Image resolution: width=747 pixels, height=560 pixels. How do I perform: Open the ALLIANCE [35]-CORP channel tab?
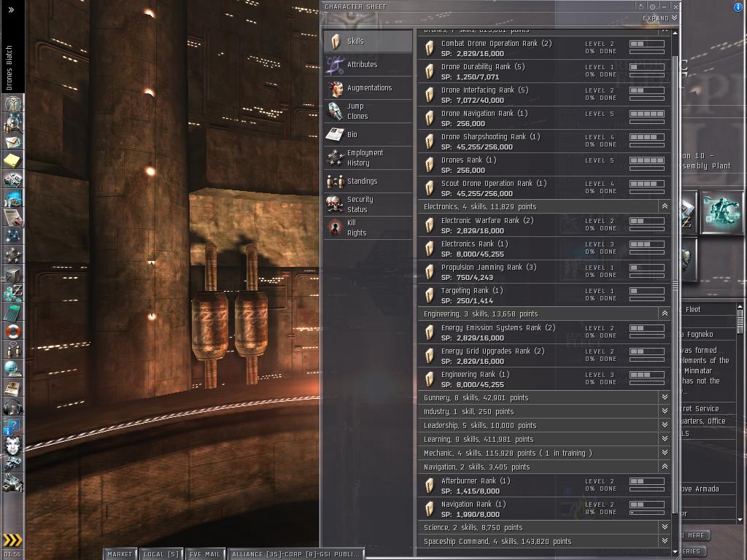[296, 554]
